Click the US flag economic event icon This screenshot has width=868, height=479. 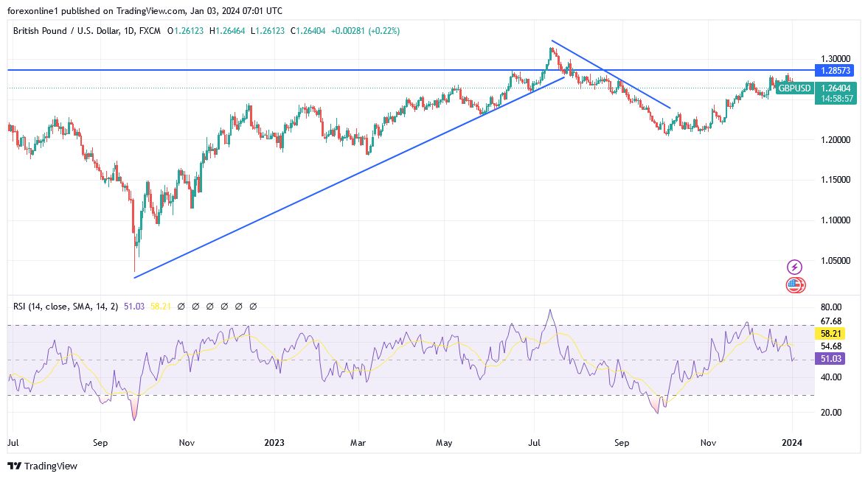pyautogui.click(x=795, y=285)
